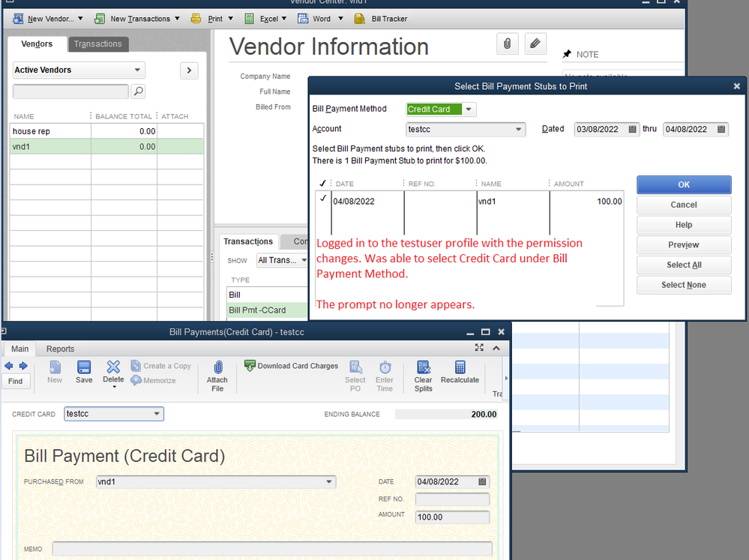The height and width of the screenshot is (560, 749).
Task: Select the vnd1 vendor row
Action: tap(106, 146)
